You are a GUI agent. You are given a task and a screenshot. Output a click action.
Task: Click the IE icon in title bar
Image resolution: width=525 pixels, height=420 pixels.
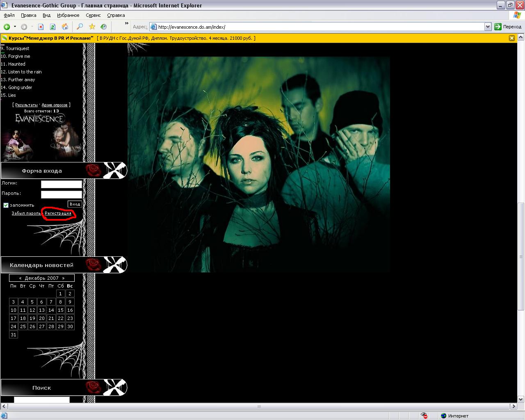tap(5, 5)
